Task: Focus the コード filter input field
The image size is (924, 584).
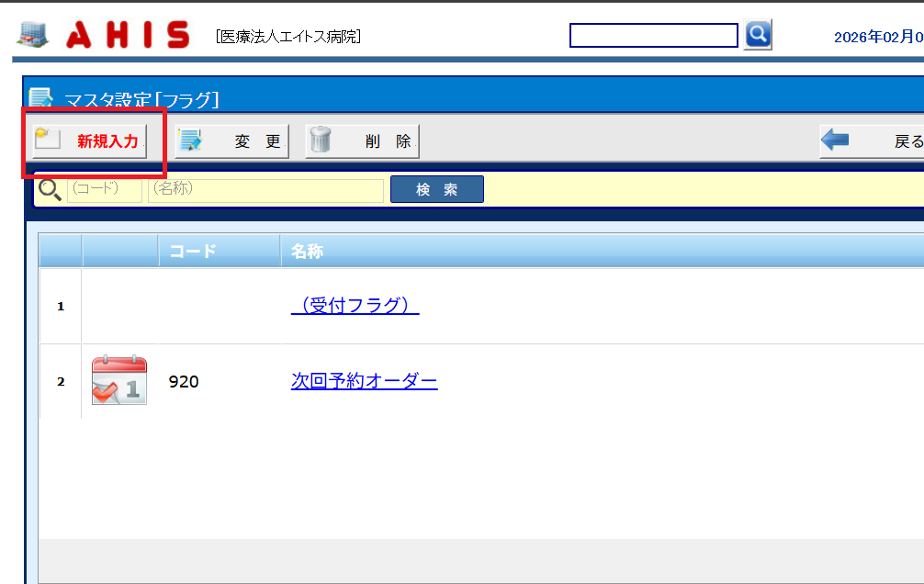Action: coord(104,190)
